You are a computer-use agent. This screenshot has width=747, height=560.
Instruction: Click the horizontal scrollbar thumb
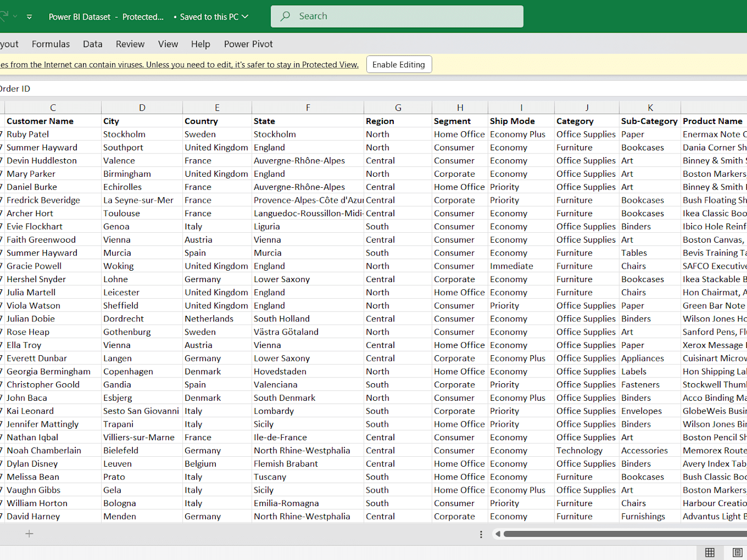click(x=625, y=534)
